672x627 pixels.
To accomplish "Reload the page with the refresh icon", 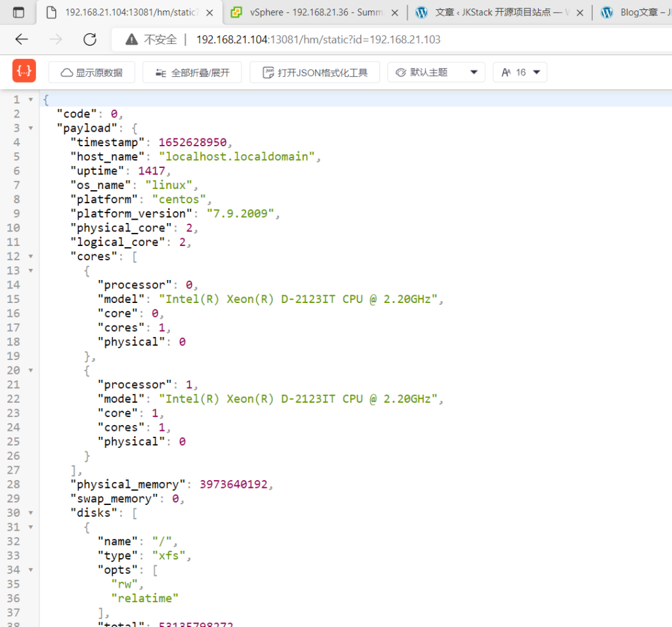I will (x=90, y=39).
